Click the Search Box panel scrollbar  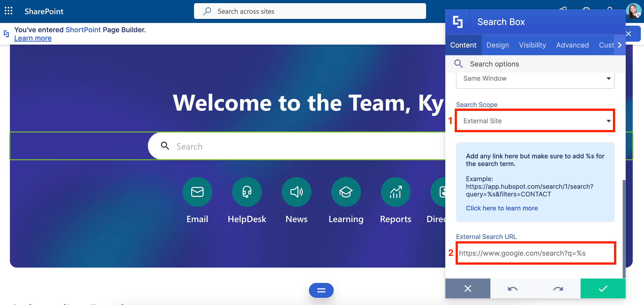624,229
